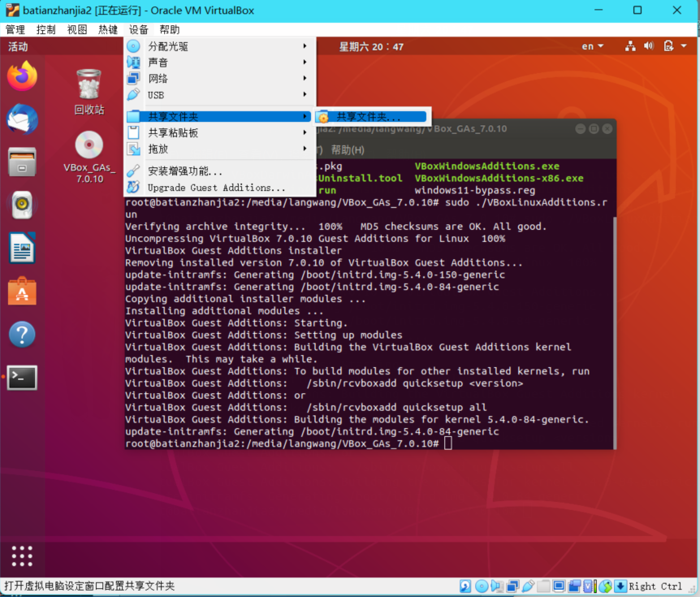
Task: Open the 设备 menu
Action: pos(138,29)
